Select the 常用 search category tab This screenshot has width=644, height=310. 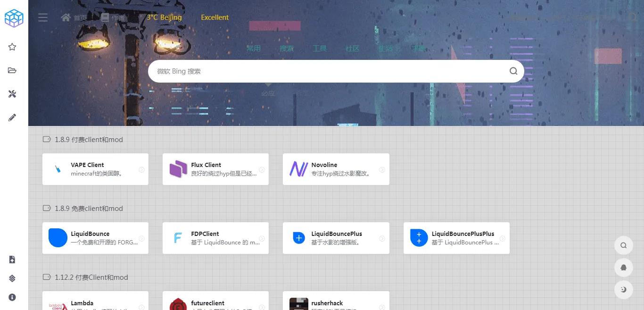tap(254, 48)
